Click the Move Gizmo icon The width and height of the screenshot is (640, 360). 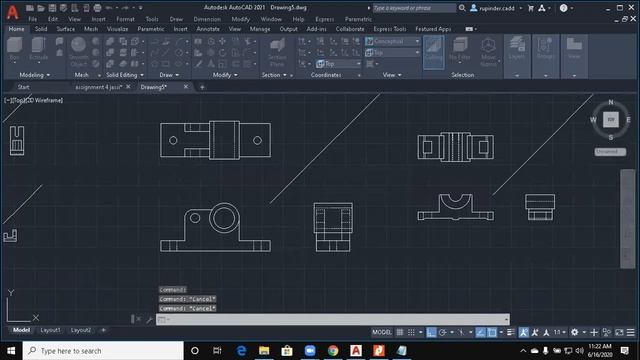pyautogui.click(x=488, y=52)
